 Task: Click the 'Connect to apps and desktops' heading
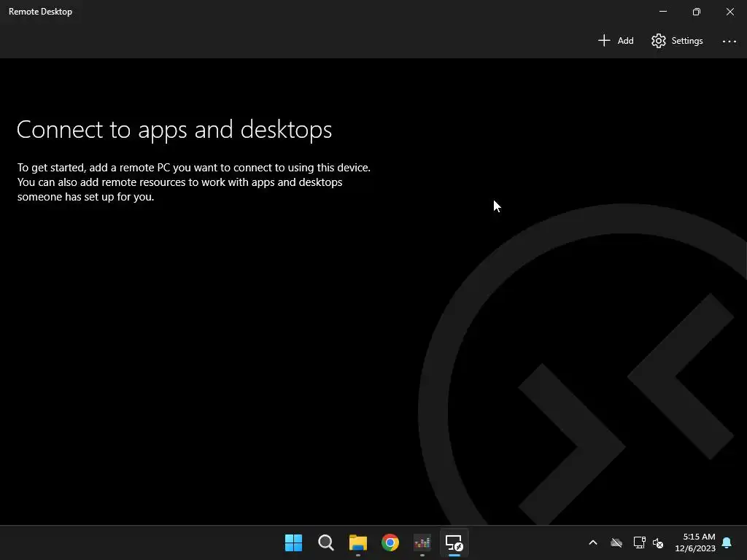pos(174,130)
